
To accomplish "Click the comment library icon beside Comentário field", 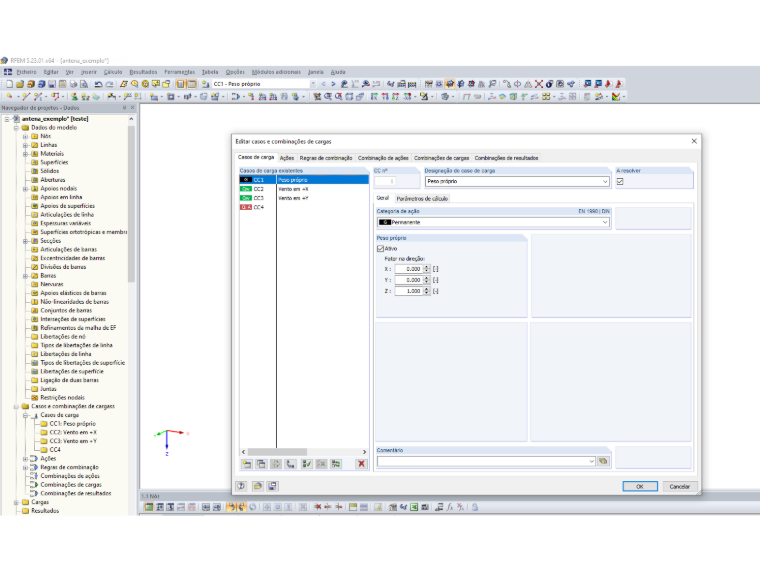I will pos(603,461).
